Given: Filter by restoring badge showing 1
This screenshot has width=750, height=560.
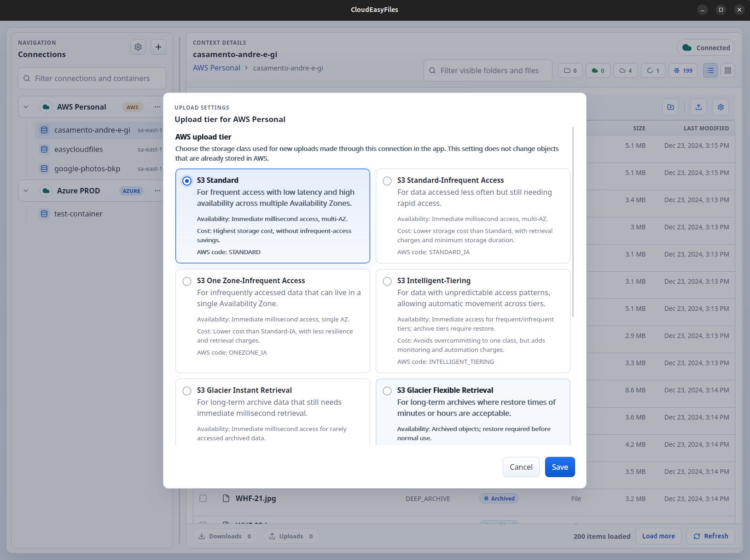Looking at the screenshot, I should tap(653, 70).
